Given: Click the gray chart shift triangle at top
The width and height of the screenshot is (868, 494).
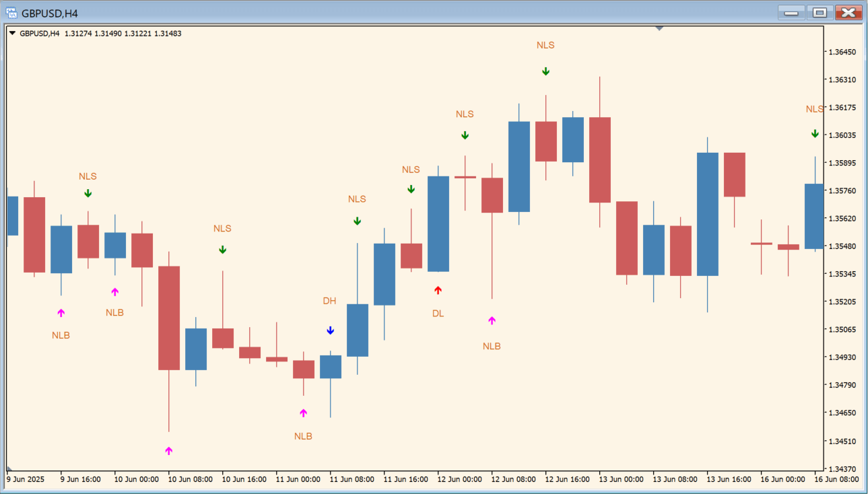Looking at the screenshot, I should coord(660,28).
